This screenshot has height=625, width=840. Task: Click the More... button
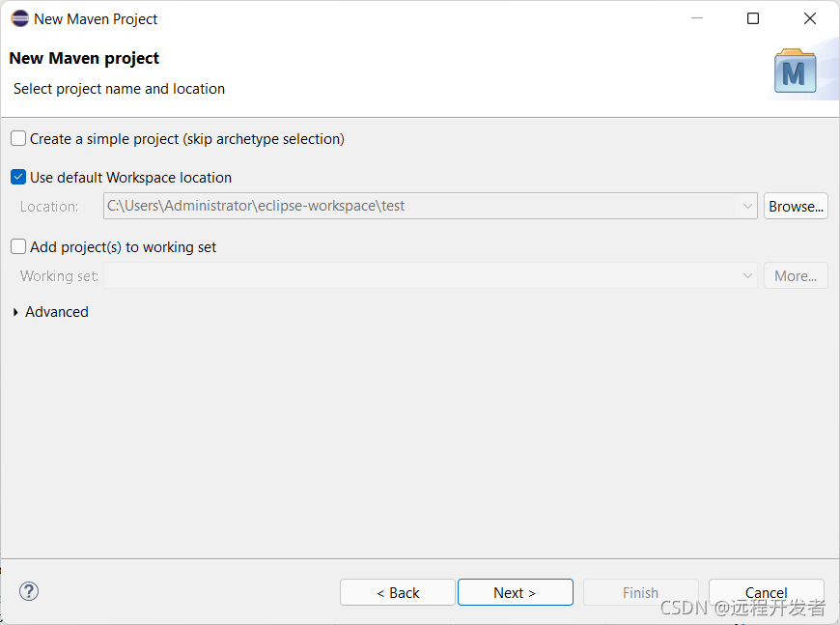point(796,275)
